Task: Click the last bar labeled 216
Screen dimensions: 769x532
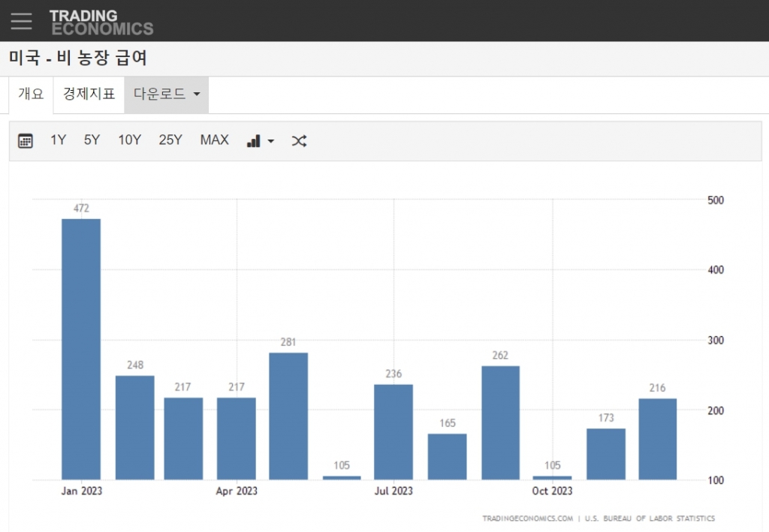Action: (x=658, y=439)
